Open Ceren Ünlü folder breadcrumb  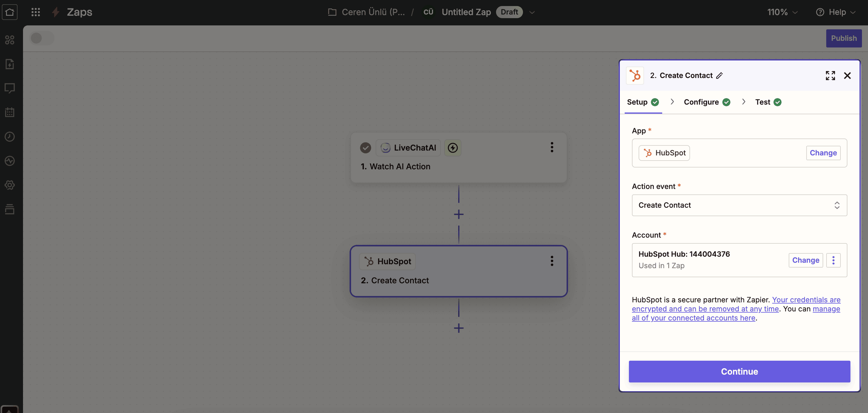click(373, 12)
